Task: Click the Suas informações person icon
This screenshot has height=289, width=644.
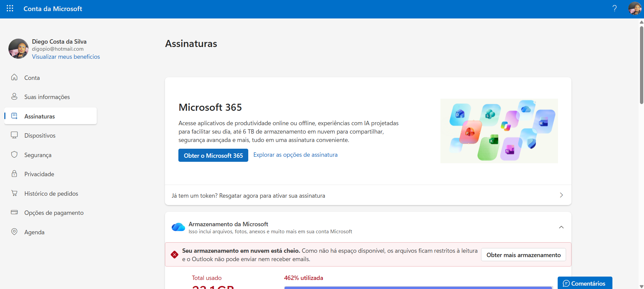Action: tap(14, 97)
